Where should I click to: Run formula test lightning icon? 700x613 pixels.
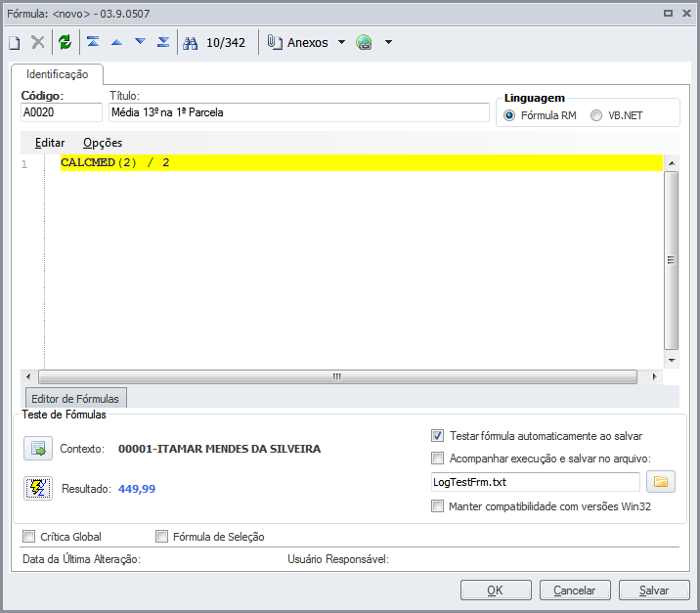38,488
